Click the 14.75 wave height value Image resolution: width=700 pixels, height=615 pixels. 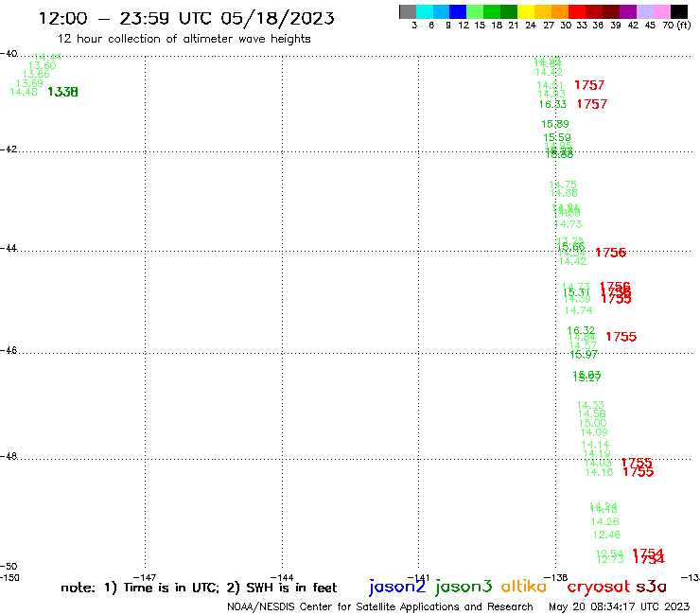coord(563,184)
